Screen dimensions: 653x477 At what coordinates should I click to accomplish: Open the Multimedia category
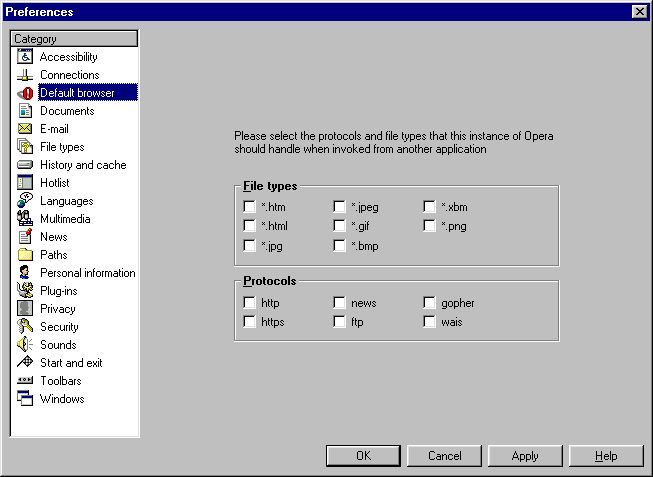tap(65, 219)
